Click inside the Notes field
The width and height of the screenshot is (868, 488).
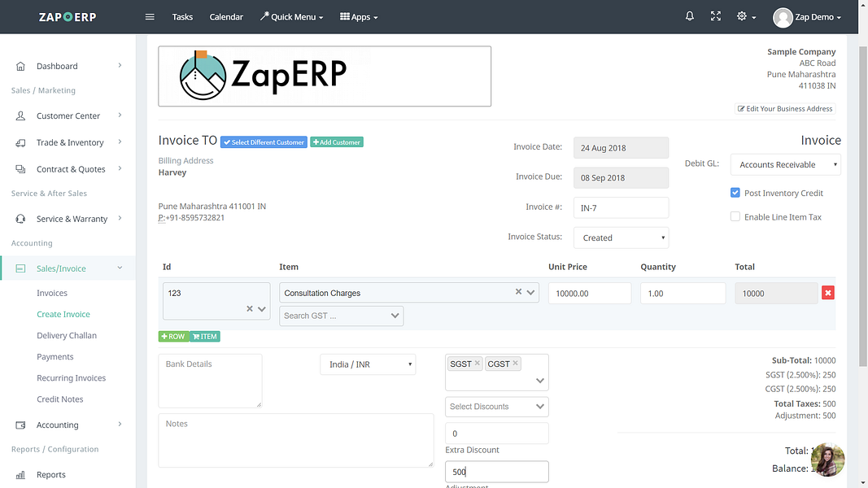296,439
